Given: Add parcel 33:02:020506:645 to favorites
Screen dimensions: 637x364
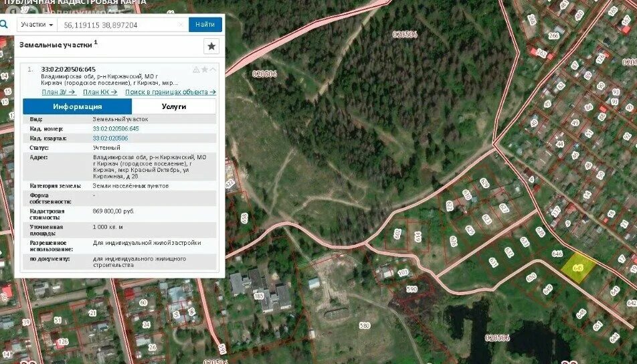Looking at the screenshot, I should 205,70.
